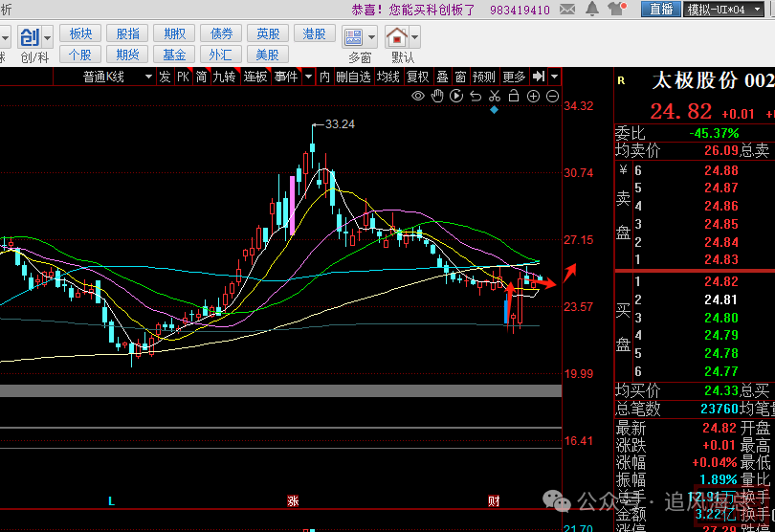This screenshot has width=775, height=532.
Task: Click buy level 6 price 24.77
Action: click(x=721, y=371)
